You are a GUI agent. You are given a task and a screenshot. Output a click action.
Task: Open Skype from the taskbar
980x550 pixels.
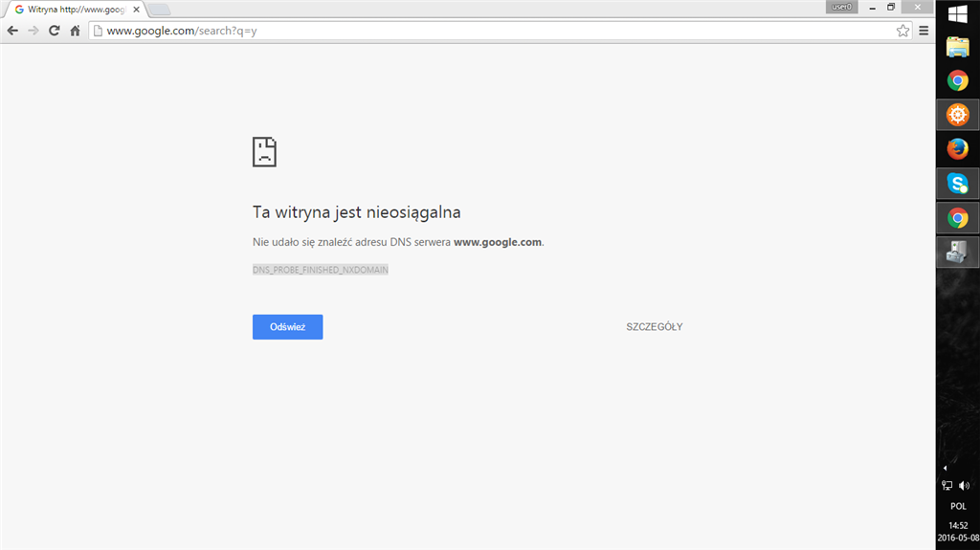point(957,184)
